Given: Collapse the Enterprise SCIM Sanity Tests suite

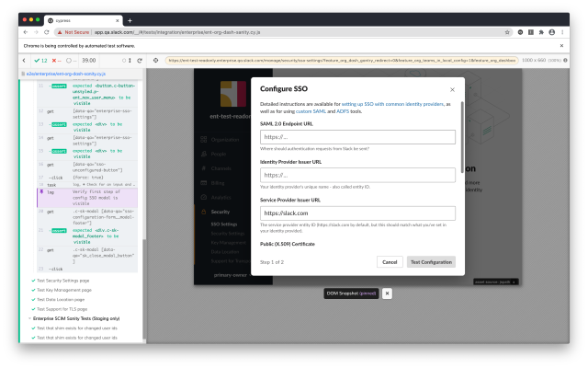Looking at the screenshot, I should pos(76,318).
